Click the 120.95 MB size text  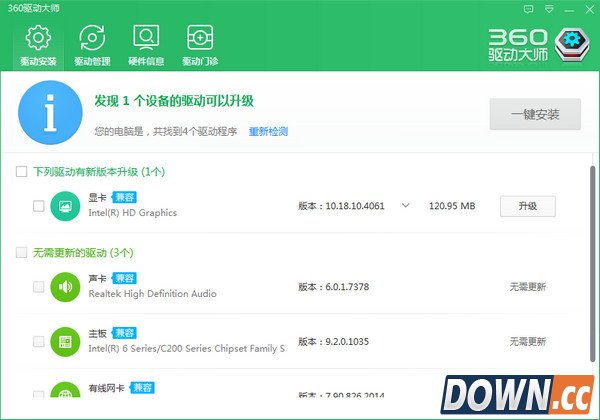pyautogui.click(x=452, y=206)
